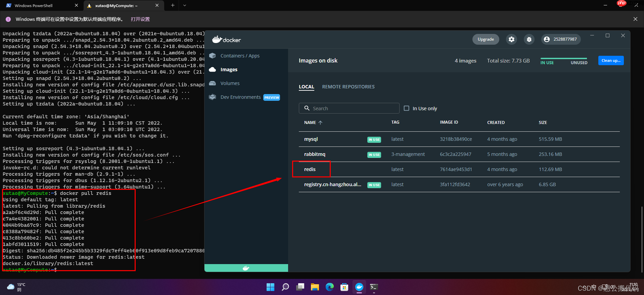Viewport: 644px width, 295px height.
Task: Click image ID 7614ae9453d1
Action: coord(456,169)
